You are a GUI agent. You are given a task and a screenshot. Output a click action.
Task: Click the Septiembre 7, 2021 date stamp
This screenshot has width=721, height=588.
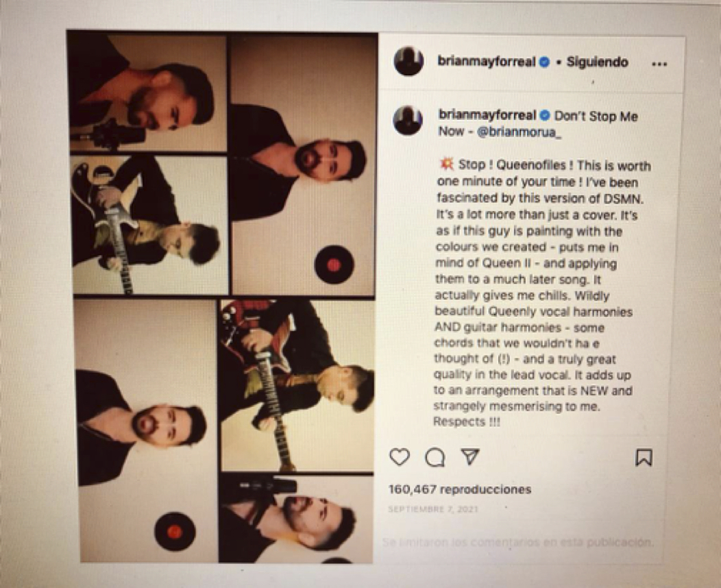pos(433,509)
